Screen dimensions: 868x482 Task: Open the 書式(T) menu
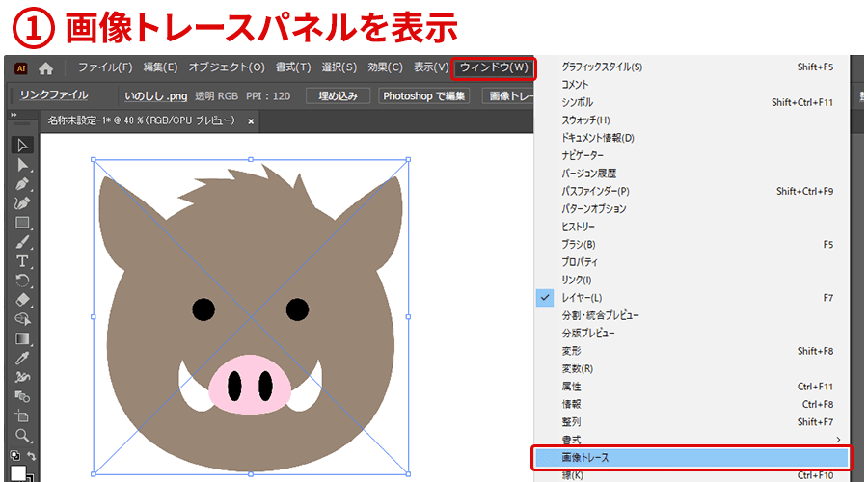(x=293, y=67)
